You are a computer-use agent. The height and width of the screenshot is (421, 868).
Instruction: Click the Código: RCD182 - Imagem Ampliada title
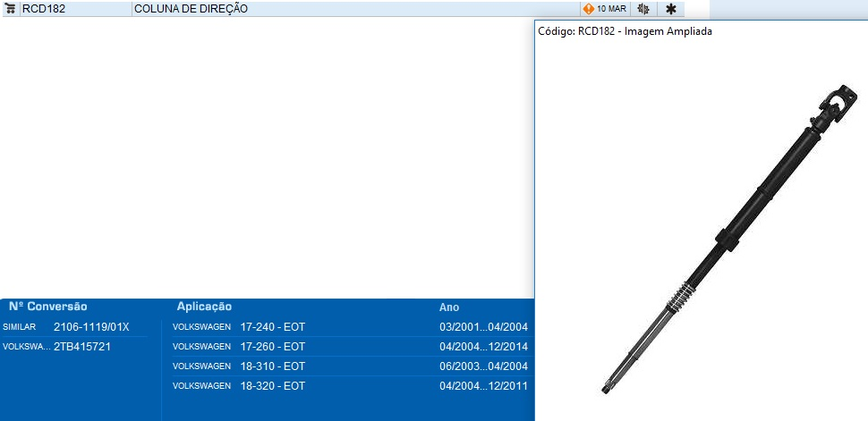point(625,31)
